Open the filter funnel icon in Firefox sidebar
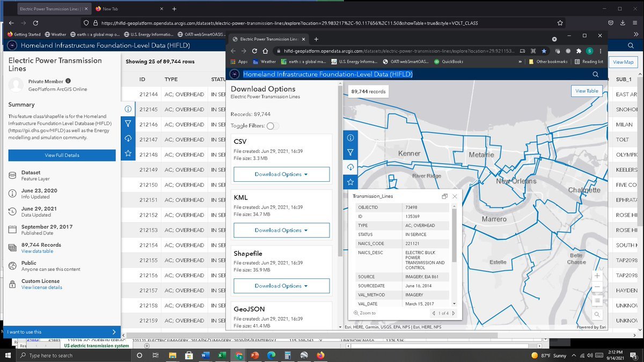The width and height of the screenshot is (644, 362). click(128, 124)
